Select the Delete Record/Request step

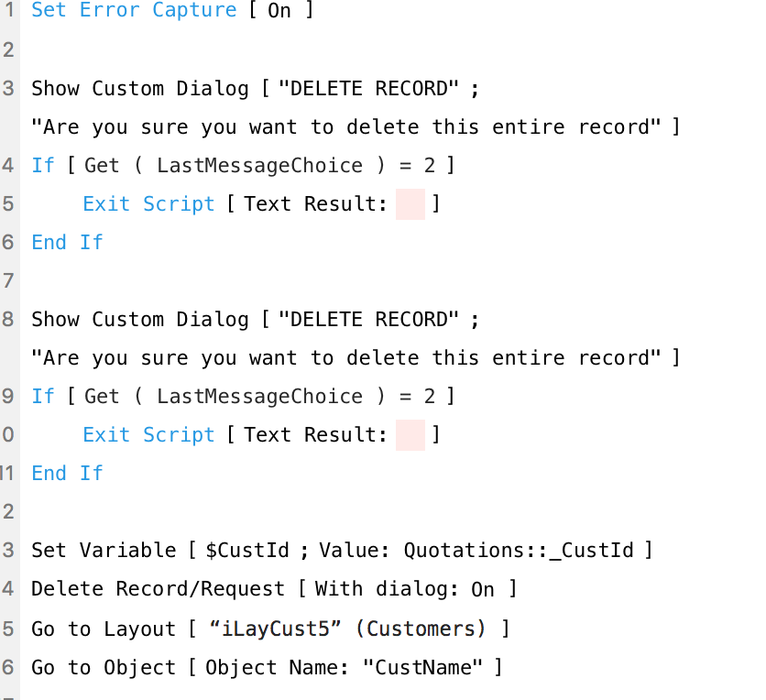point(274,589)
